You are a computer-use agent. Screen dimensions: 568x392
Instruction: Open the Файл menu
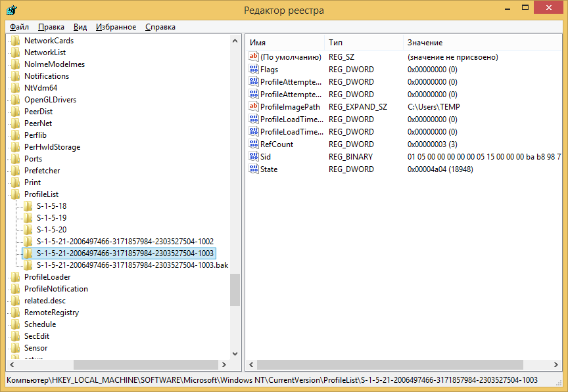click(19, 27)
